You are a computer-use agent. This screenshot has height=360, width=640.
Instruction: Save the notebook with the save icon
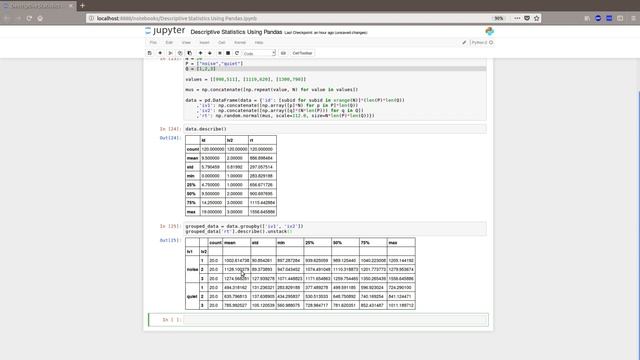149,53
